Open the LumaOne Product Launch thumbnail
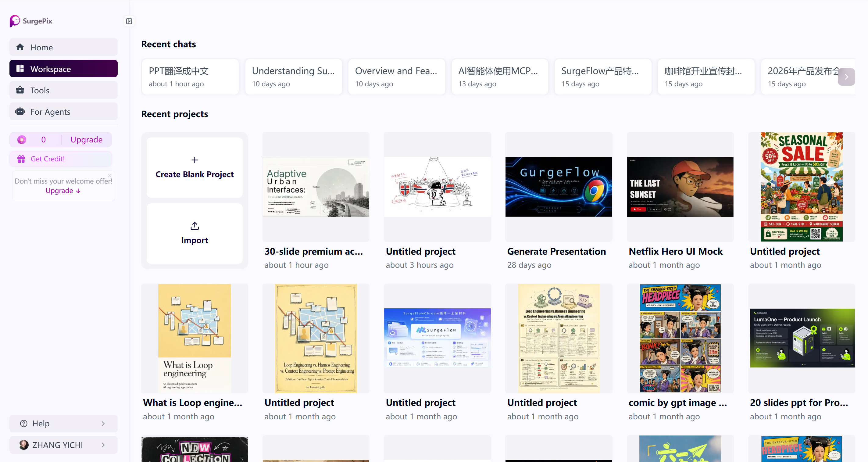The image size is (868, 462). (x=802, y=338)
